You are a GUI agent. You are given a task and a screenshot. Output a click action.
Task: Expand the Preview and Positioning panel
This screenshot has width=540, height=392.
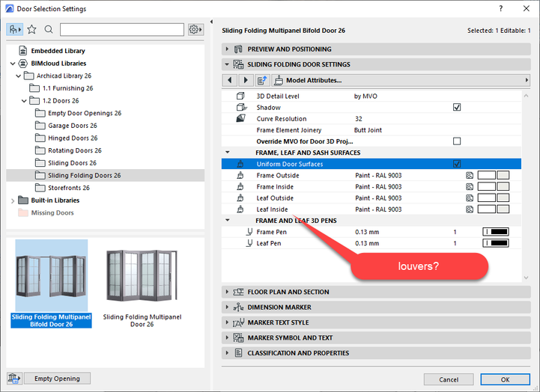tap(227, 49)
